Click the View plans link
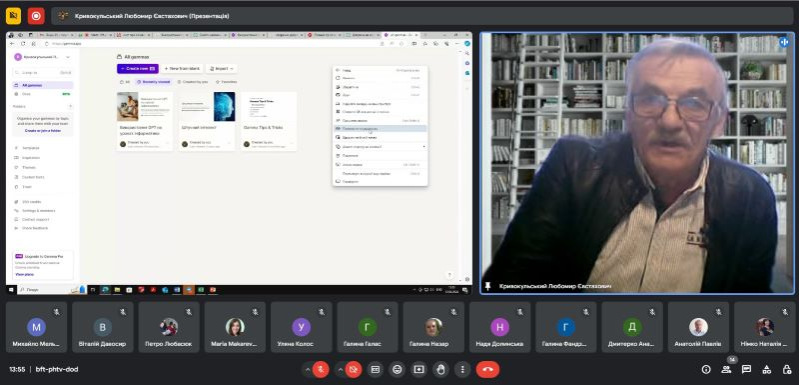 pyautogui.click(x=24, y=274)
